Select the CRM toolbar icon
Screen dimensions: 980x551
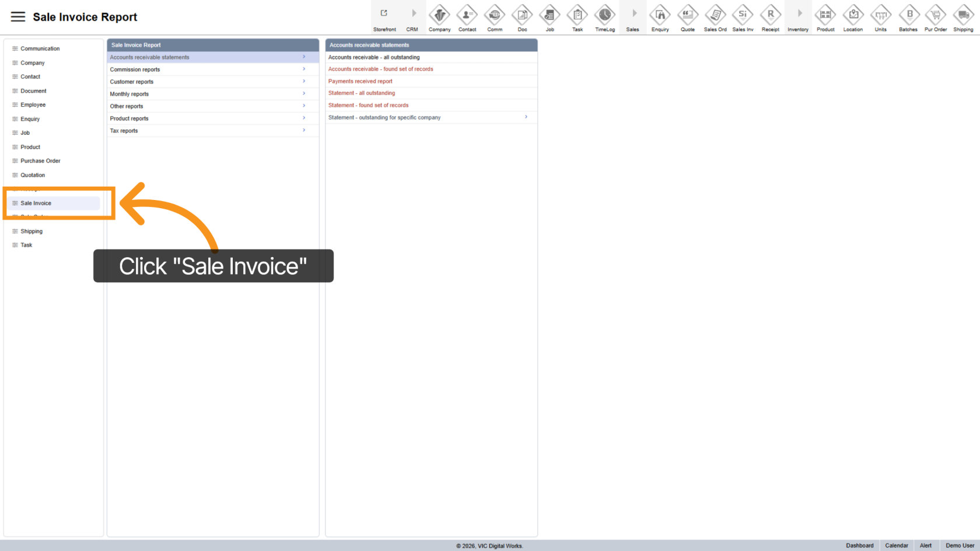point(412,17)
